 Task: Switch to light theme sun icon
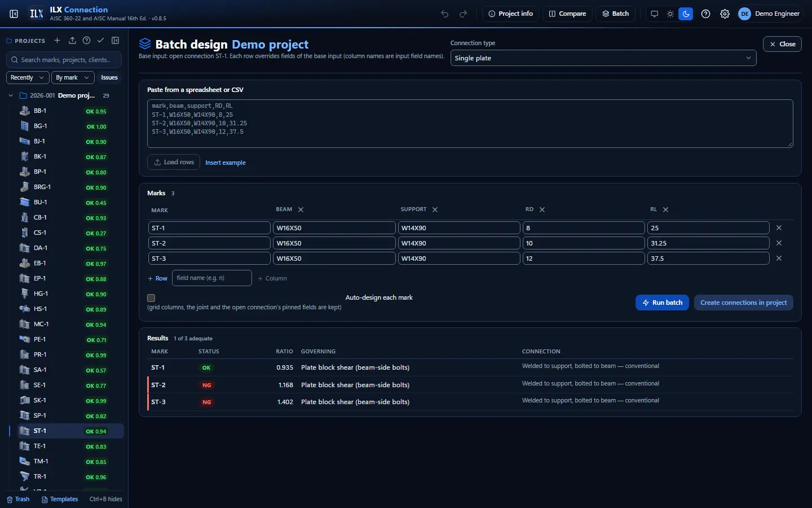670,14
